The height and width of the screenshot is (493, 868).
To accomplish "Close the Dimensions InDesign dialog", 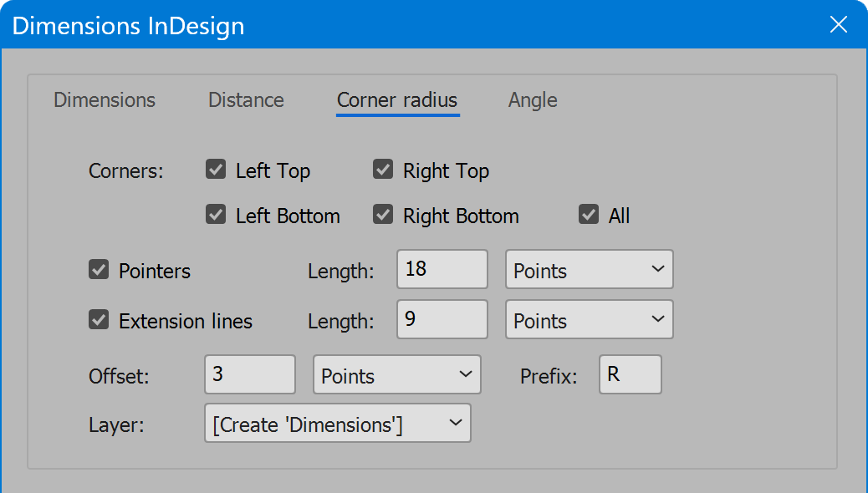I will click(839, 24).
